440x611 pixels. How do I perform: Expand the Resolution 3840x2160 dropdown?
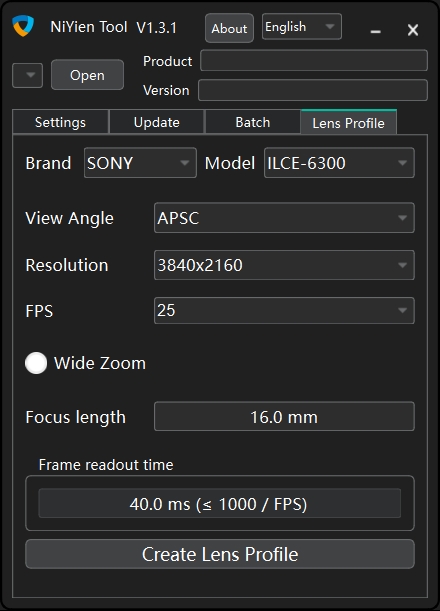(x=284, y=265)
